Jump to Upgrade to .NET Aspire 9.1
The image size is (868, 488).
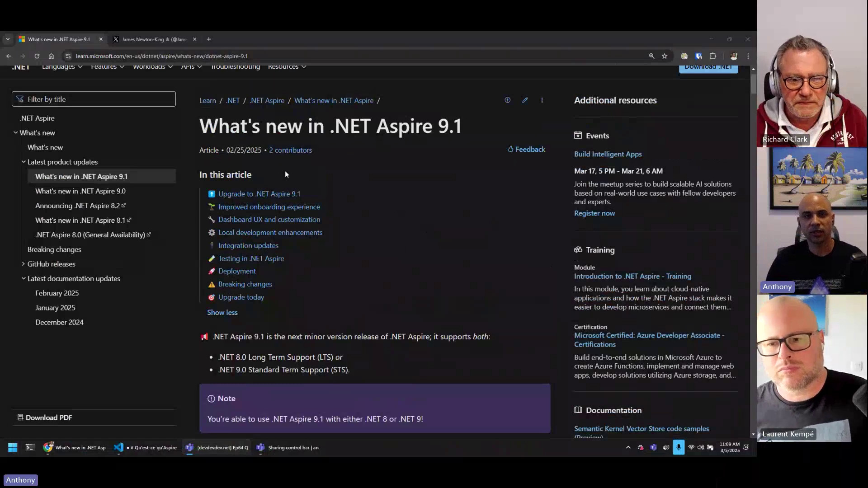tap(259, 194)
